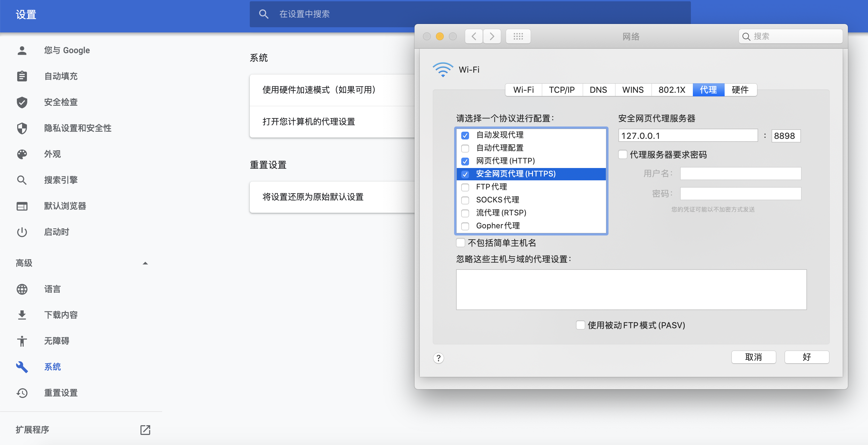
Task: Click the browser window icon for 默认浏览器
Action: tap(22, 206)
